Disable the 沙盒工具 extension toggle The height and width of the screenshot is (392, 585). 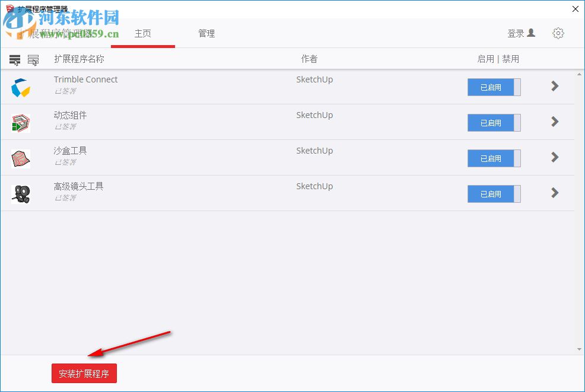coord(494,158)
